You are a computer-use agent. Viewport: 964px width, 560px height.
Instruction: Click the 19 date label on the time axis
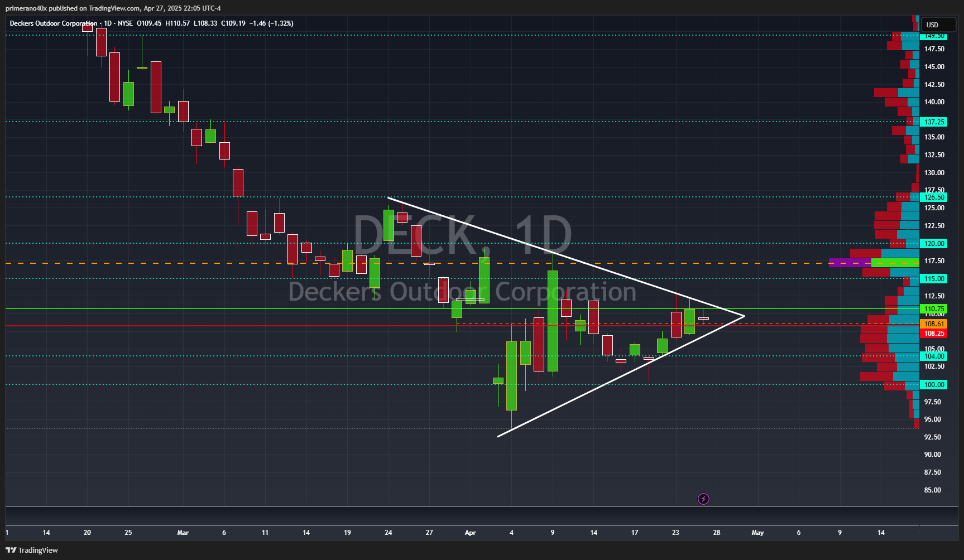[347, 533]
